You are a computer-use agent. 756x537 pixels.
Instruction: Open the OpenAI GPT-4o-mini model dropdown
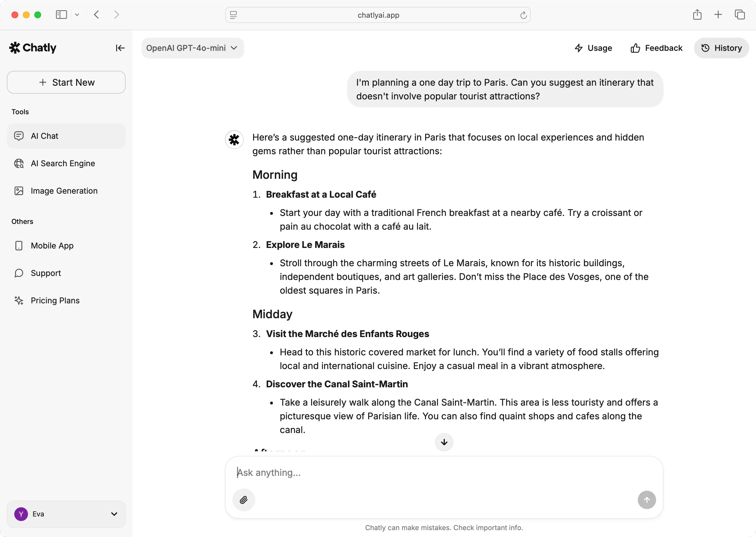click(x=192, y=48)
